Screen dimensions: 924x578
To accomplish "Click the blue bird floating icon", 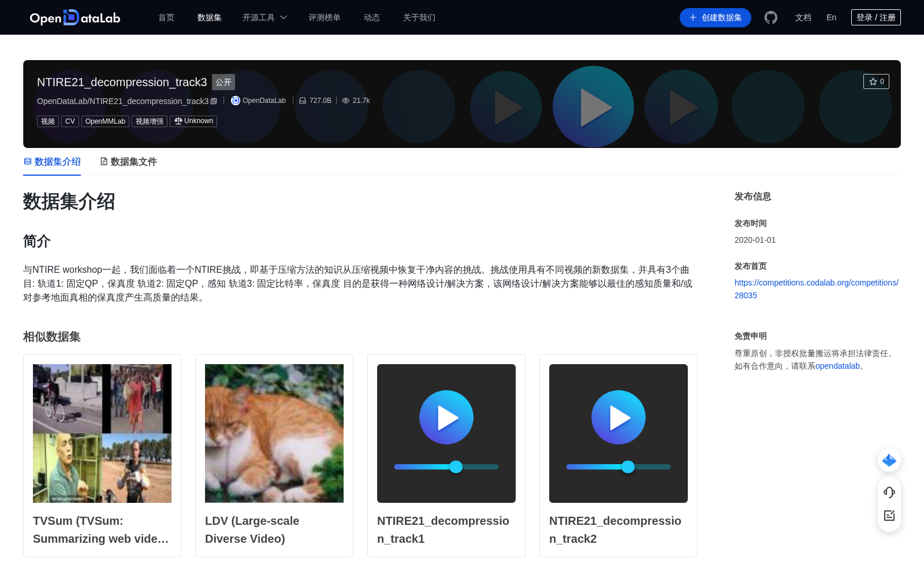I will click(889, 460).
